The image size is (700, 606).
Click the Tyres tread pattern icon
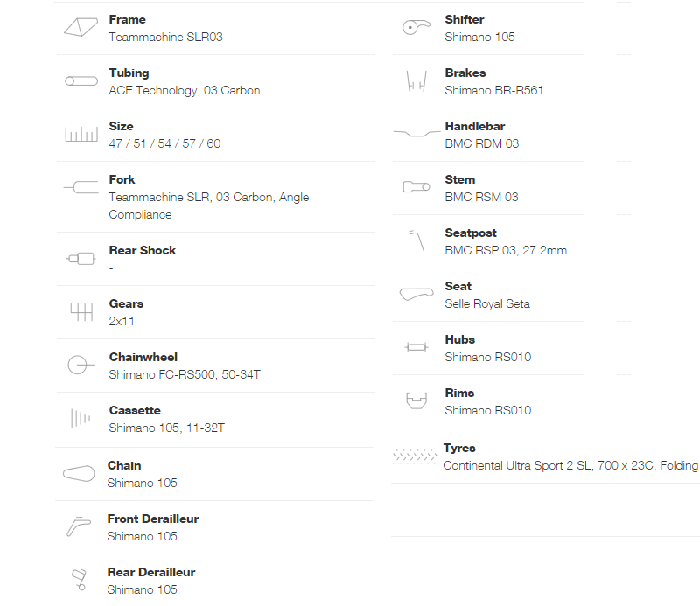(415, 456)
